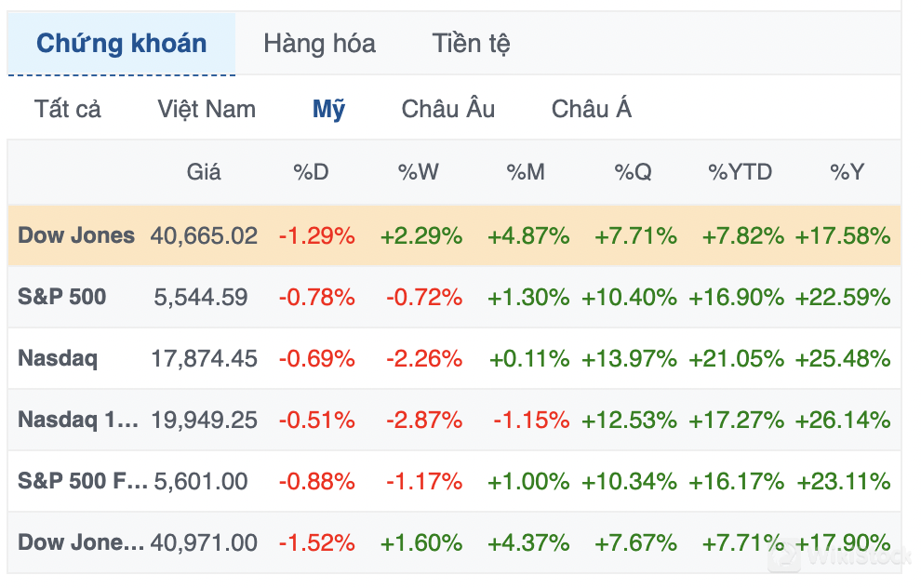Click the %Y column header
The width and height of the screenshot is (921, 588).
[848, 172]
